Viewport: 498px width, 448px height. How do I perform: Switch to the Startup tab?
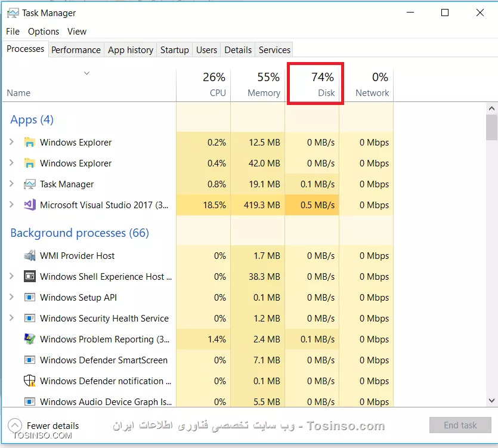(x=174, y=50)
